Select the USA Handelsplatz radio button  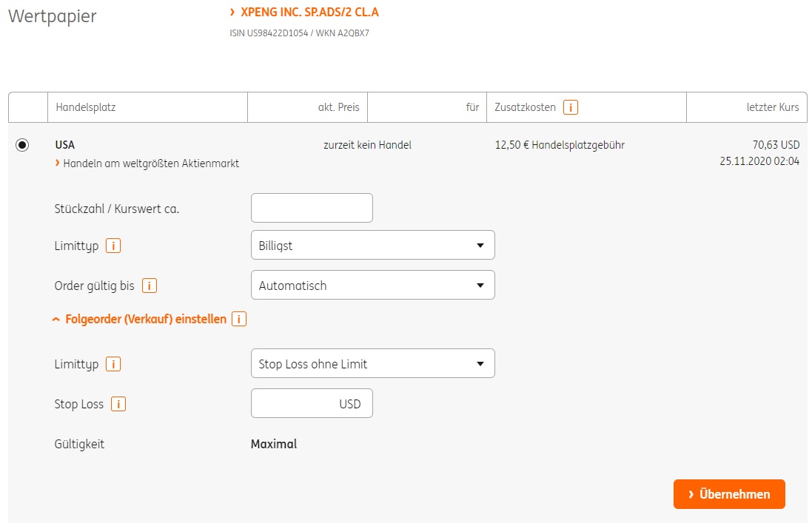click(22, 145)
